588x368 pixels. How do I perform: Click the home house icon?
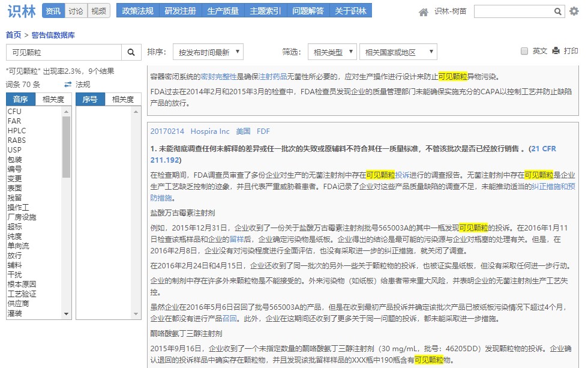point(424,13)
